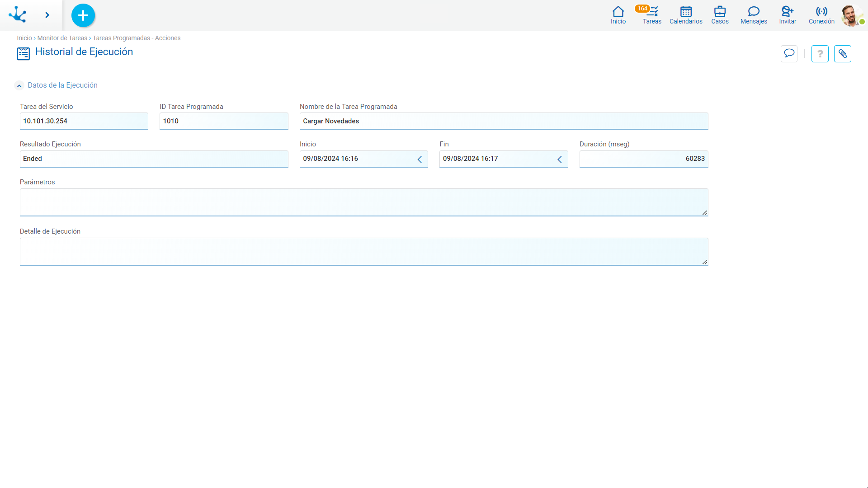Collapse Datos de la Ejecución section
Viewport: 868px width, 488px height.
click(x=19, y=85)
